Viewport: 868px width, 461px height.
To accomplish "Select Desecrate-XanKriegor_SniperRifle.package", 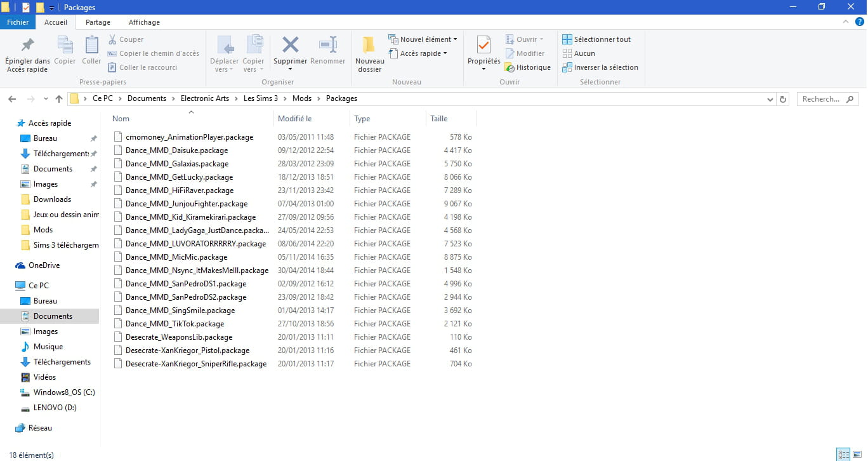I will 196,364.
